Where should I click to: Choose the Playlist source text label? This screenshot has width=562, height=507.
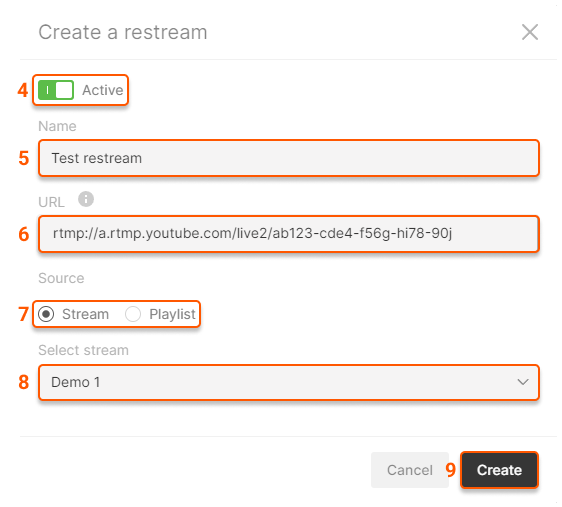click(x=172, y=314)
